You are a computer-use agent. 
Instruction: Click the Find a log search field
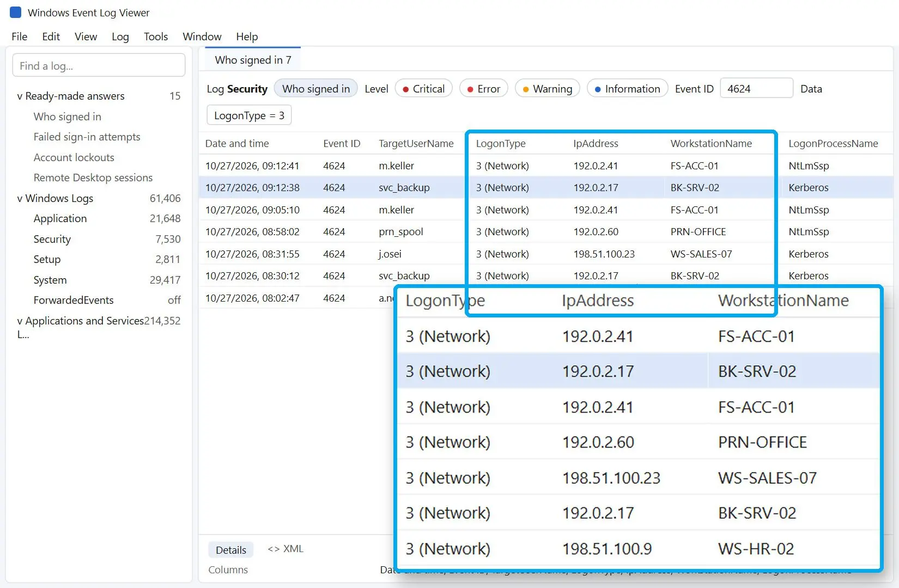tap(99, 65)
